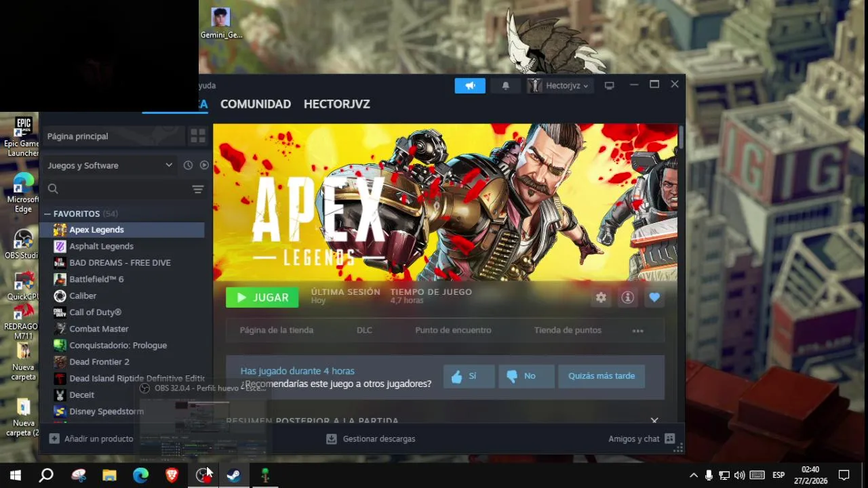Select Conquistadorio: Prologue entry
The width and height of the screenshot is (868, 488).
tap(122, 345)
